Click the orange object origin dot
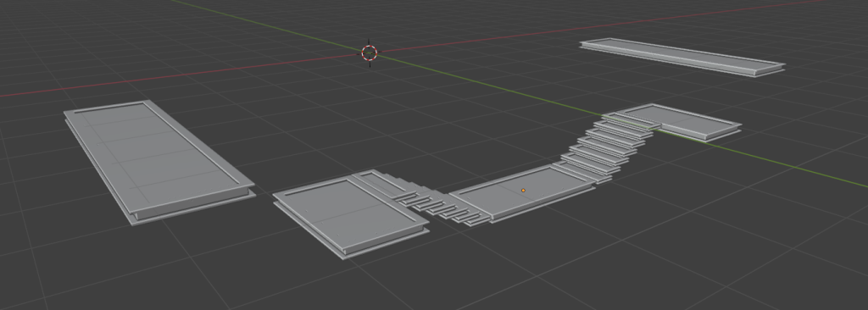 pyautogui.click(x=523, y=191)
